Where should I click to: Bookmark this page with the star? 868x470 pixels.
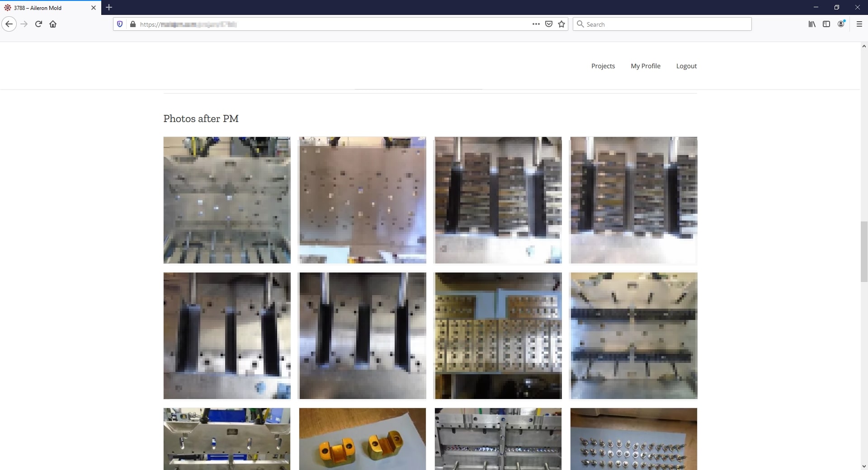(561, 24)
